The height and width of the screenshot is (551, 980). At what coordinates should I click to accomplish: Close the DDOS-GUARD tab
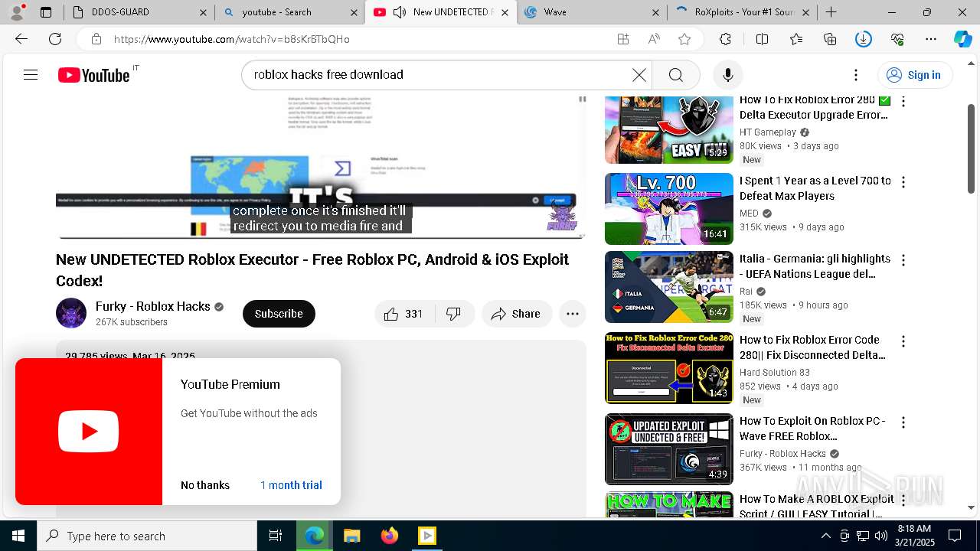point(203,12)
